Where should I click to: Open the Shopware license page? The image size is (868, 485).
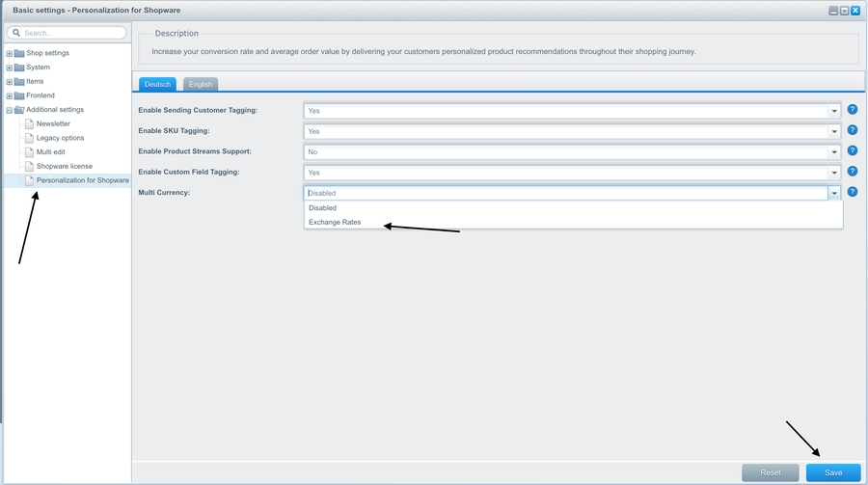click(x=64, y=166)
